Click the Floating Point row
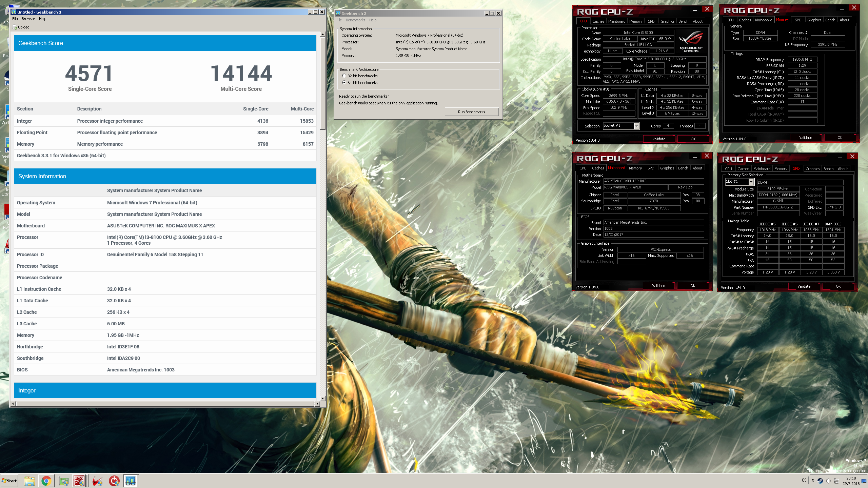868x488 pixels. [x=165, y=133]
